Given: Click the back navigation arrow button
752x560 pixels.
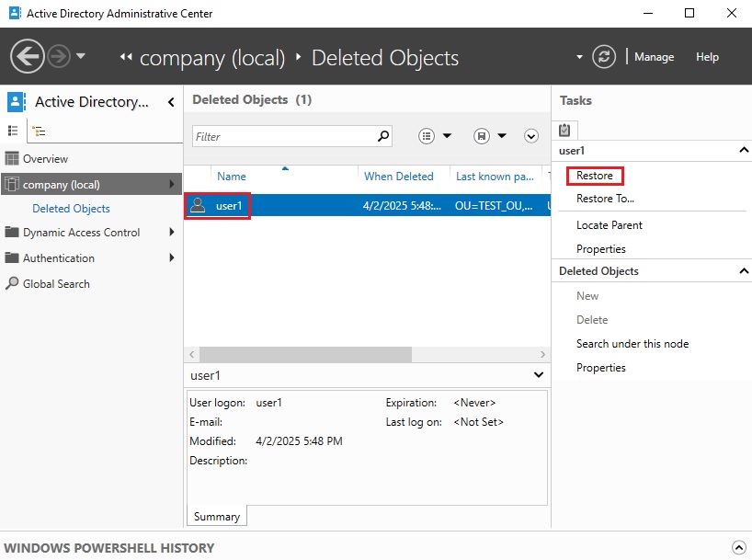Looking at the screenshot, I should pos(28,57).
